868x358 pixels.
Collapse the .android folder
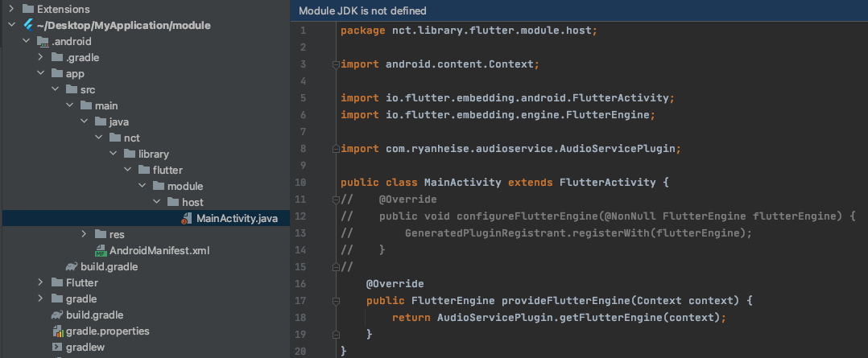tap(26, 42)
